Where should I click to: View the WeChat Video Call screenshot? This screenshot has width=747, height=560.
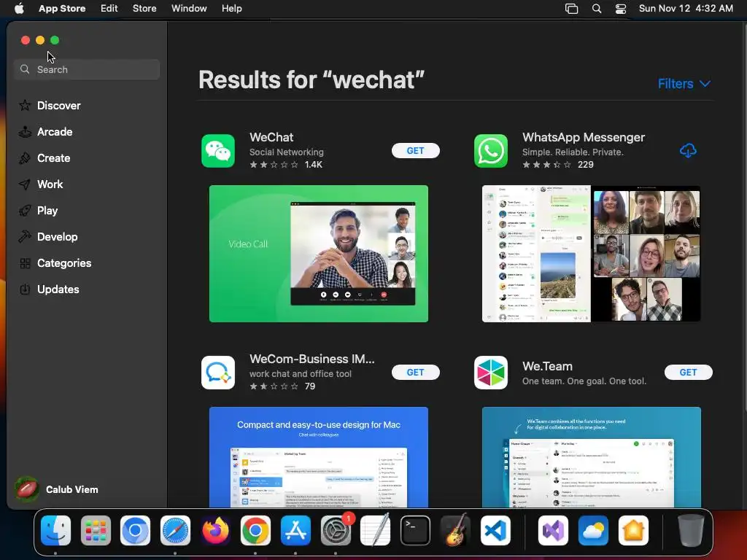319,254
